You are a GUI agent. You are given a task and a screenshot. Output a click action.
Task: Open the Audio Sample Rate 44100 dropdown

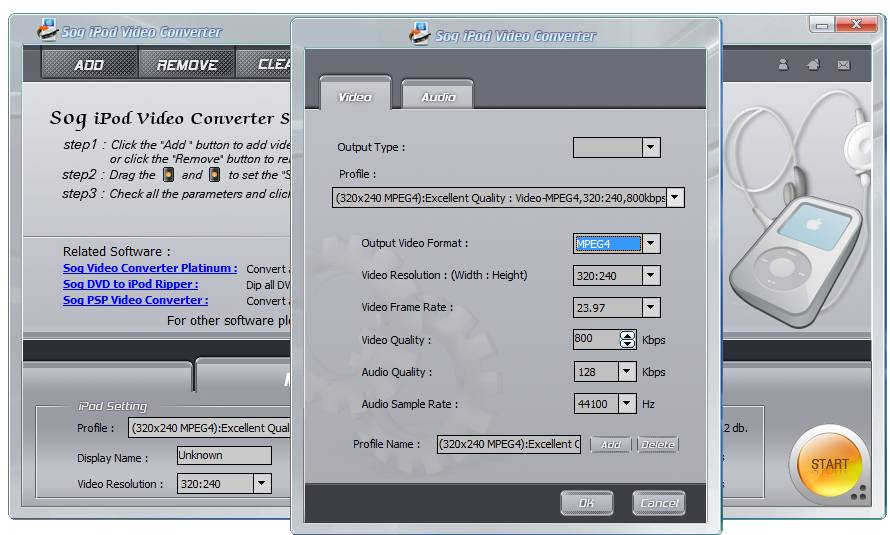627,403
